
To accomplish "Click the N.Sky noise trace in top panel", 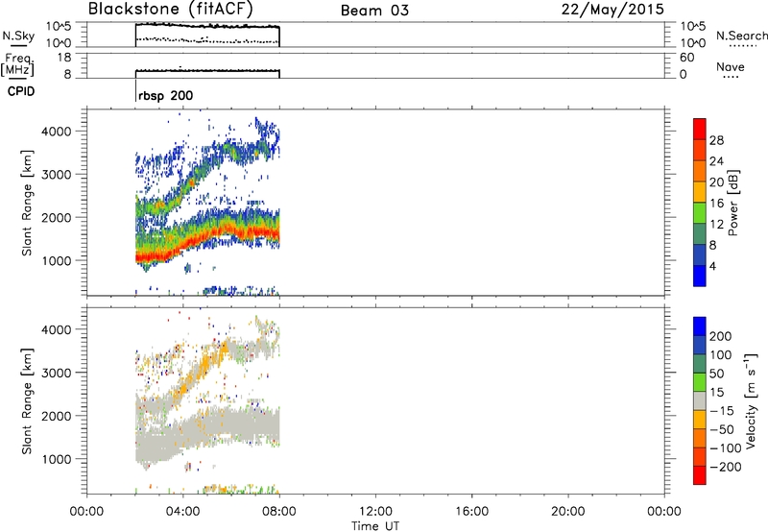I will [207, 25].
